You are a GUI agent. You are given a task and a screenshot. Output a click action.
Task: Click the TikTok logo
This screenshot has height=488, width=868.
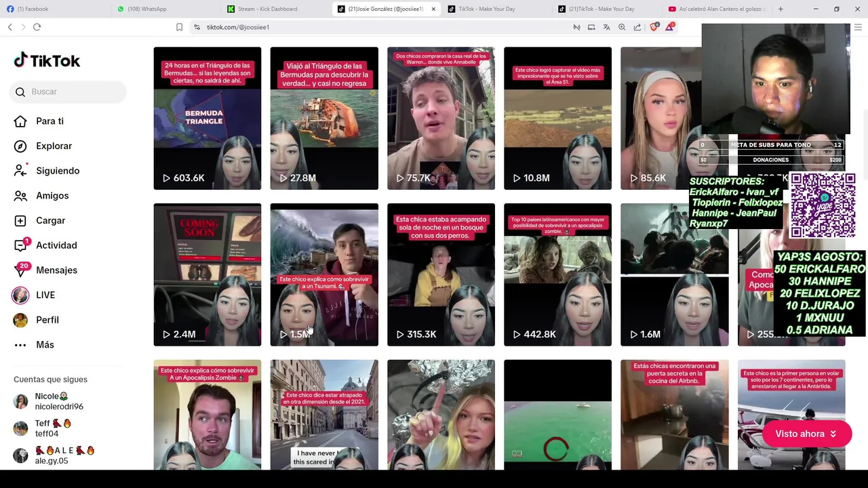click(47, 60)
